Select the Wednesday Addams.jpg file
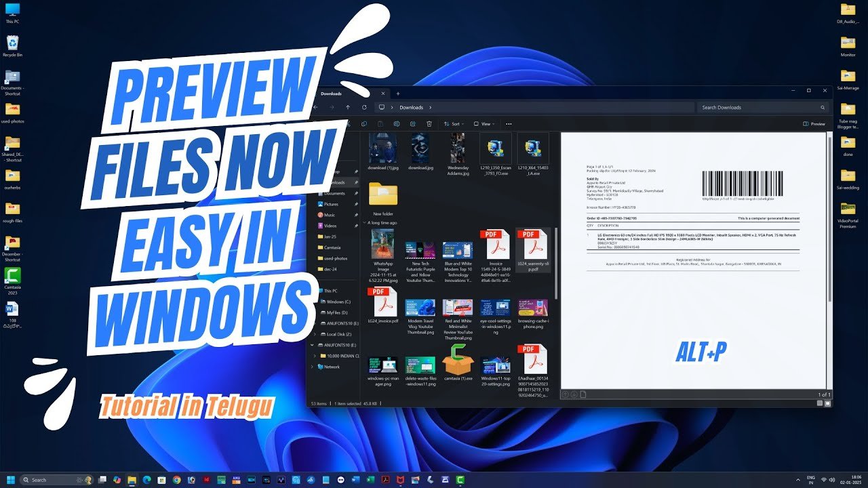The width and height of the screenshot is (868, 488). [458, 154]
